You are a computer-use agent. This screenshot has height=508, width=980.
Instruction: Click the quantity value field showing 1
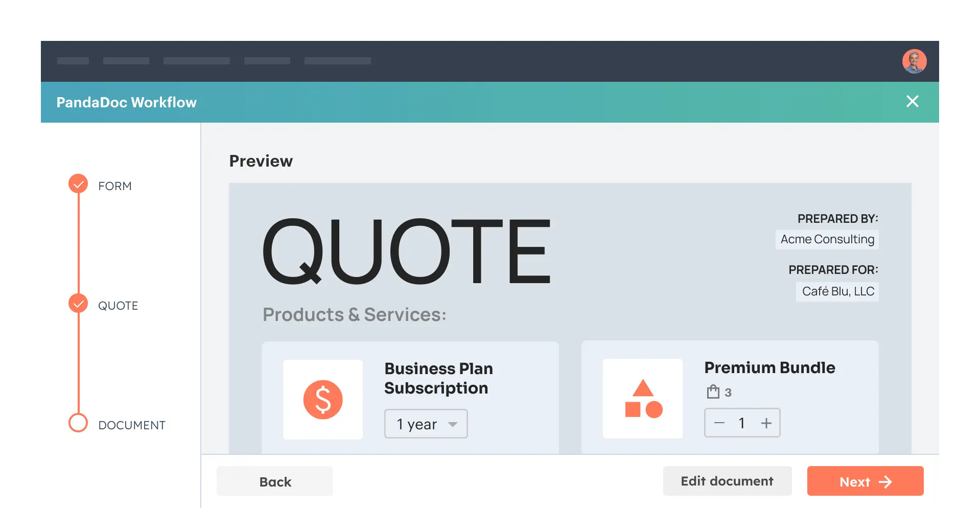tap(742, 423)
